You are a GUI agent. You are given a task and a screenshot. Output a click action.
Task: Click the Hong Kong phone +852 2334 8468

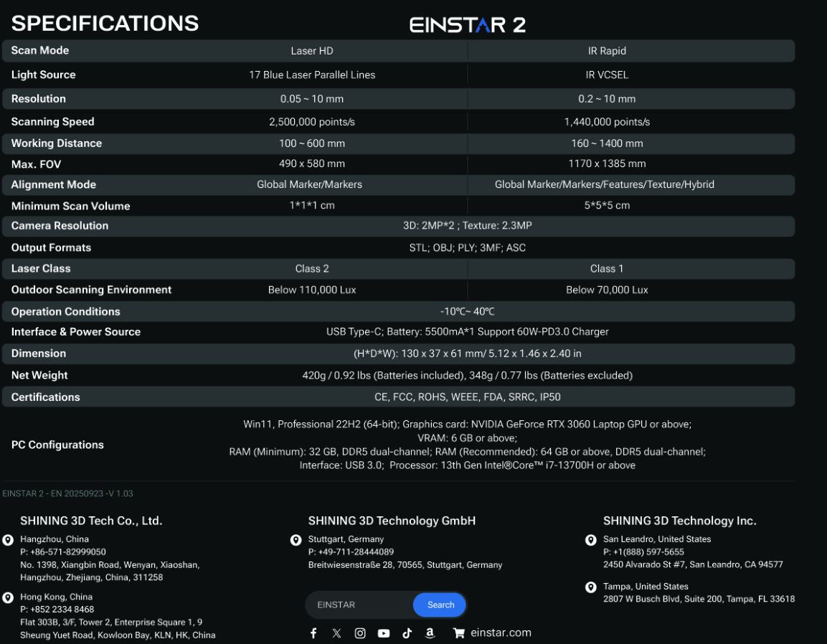coord(57,610)
